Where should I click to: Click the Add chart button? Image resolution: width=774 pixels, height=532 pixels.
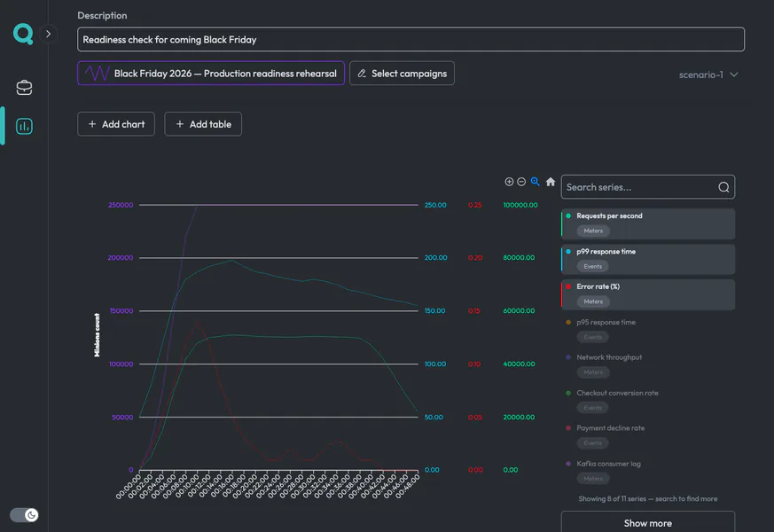pos(116,124)
